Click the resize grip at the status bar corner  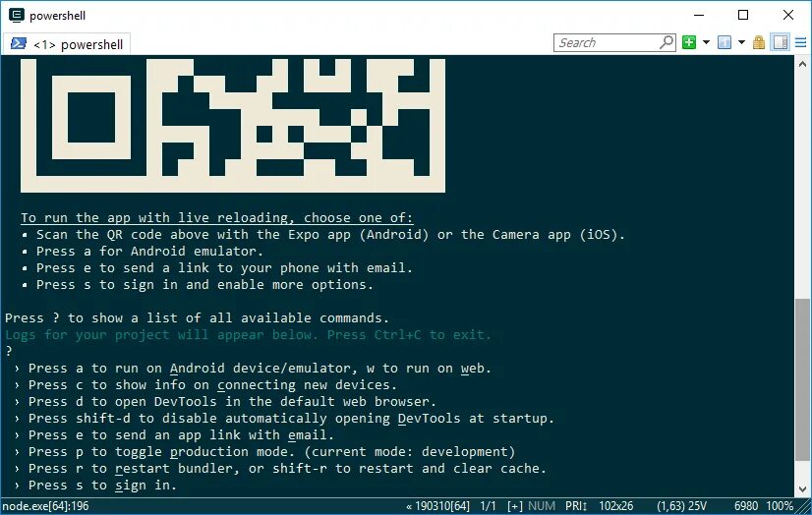tap(805, 507)
